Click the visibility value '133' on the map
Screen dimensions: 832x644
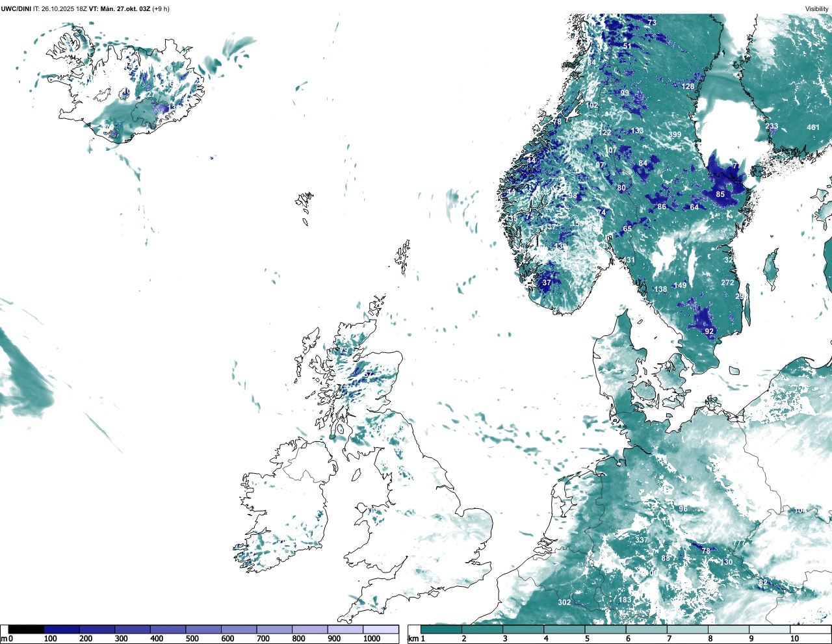pos(637,131)
